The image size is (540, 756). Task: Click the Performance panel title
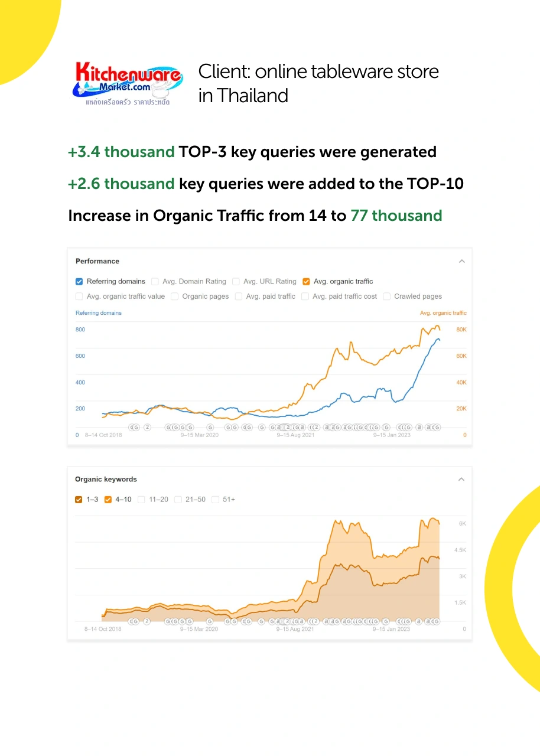97,261
